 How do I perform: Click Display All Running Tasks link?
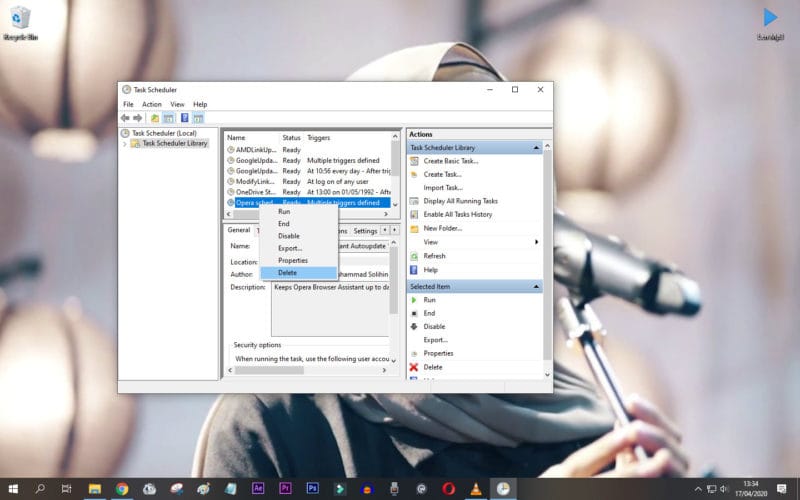pyautogui.click(x=460, y=201)
